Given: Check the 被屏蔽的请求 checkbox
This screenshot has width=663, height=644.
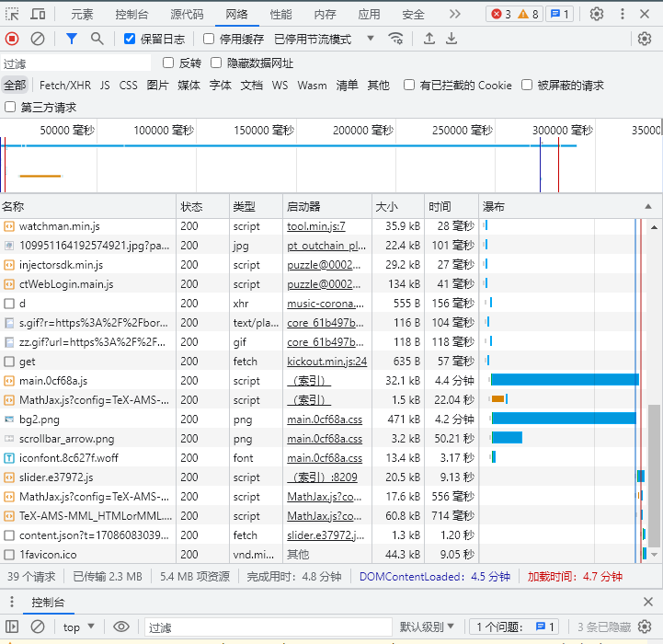Looking at the screenshot, I should coord(527,85).
